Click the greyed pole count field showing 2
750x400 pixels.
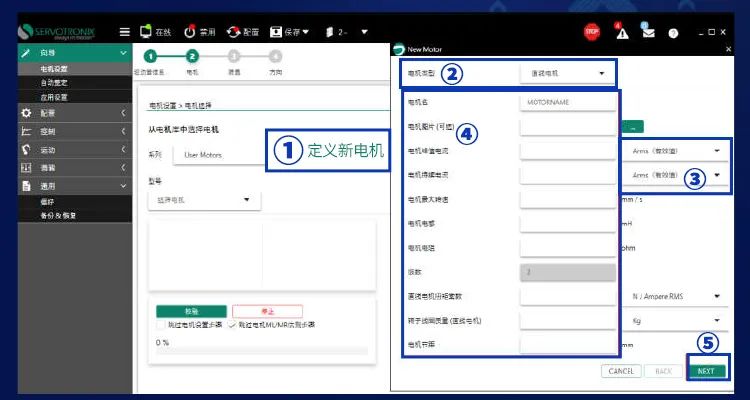[x=568, y=272]
